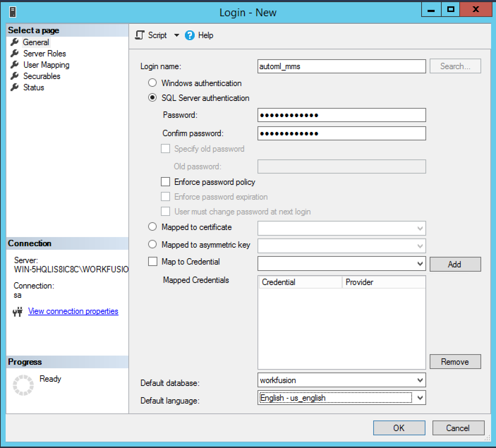Screen dimensions: 496x448
Task: Expand the Map to Credential dropdown
Action: point(420,264)
